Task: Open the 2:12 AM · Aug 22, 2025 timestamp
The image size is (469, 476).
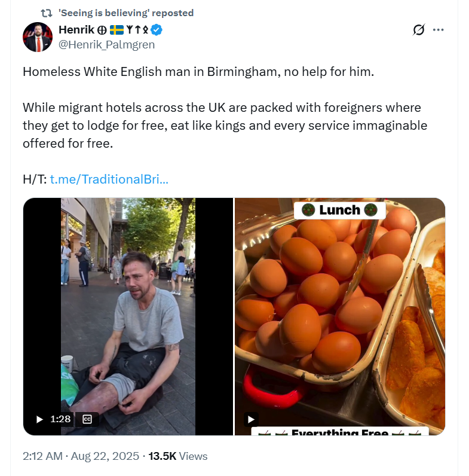Action: (81, 456)
